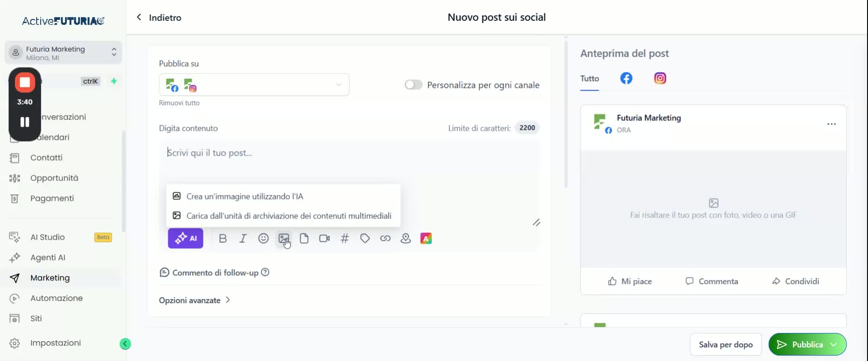Open Futuria Marketing account switcher
The image size is (868, 361).
click(63, 53)
